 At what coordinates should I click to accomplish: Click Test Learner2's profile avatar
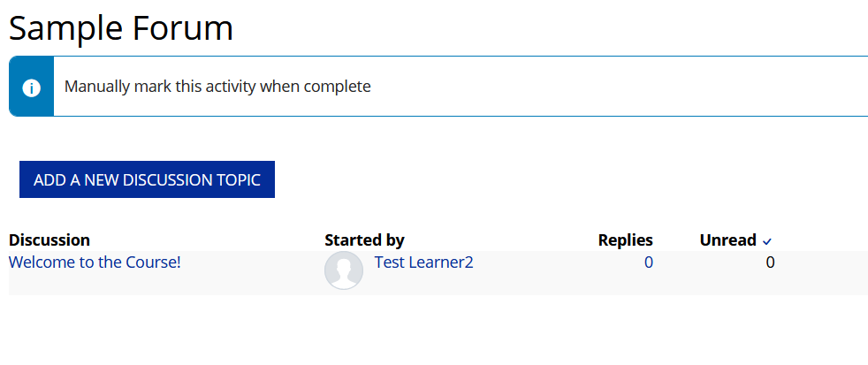click(x=344, y=270)
